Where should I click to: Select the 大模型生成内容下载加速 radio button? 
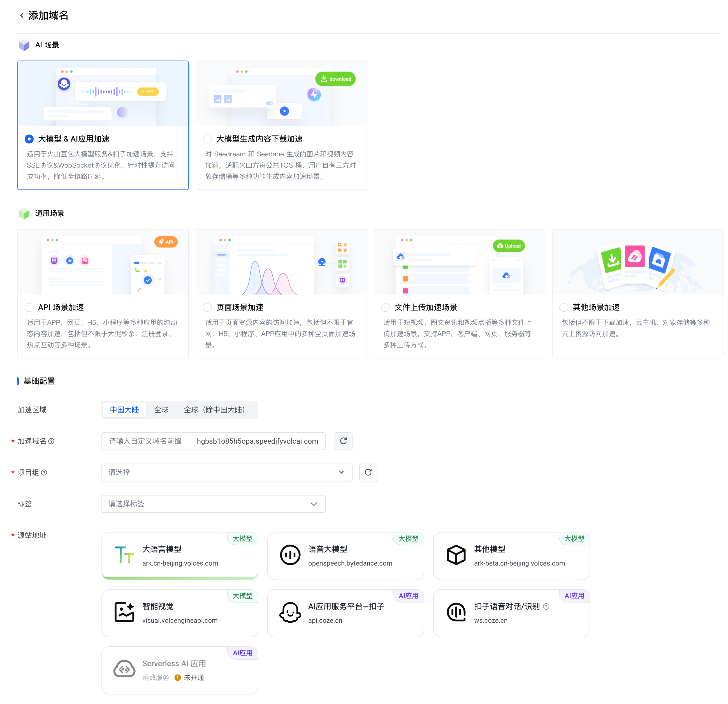coord(207,139)
